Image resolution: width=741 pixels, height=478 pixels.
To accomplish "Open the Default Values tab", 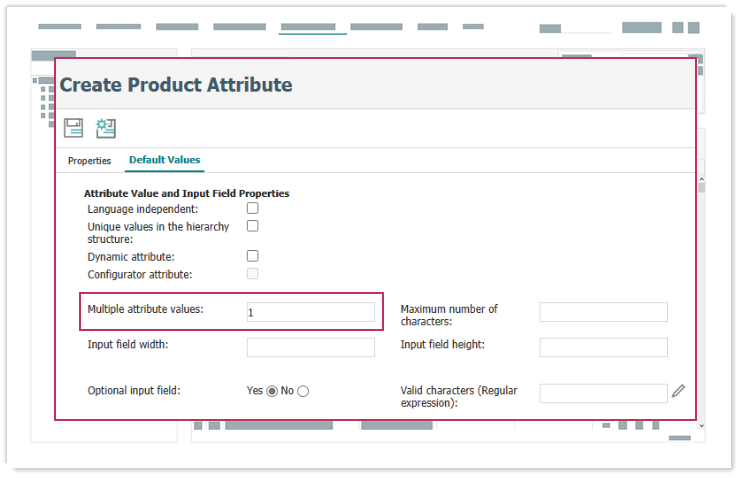I will click(164, 160).
